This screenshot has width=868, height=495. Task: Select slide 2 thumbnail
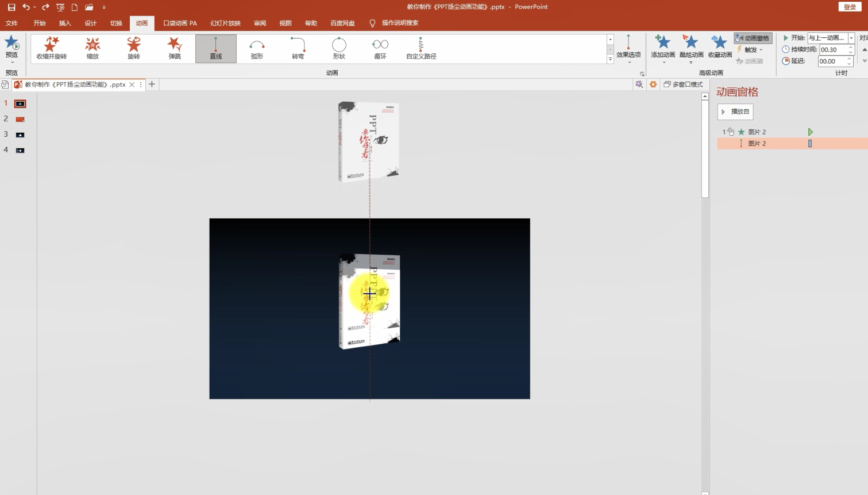[x=20, y=119]
